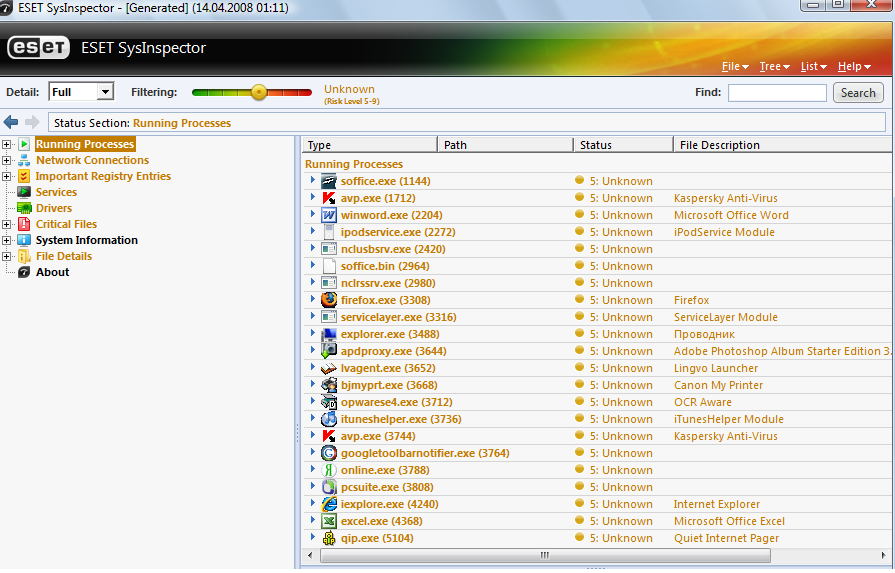
Task: Expand the File Details tree node
Action: [x=6, y=256]
